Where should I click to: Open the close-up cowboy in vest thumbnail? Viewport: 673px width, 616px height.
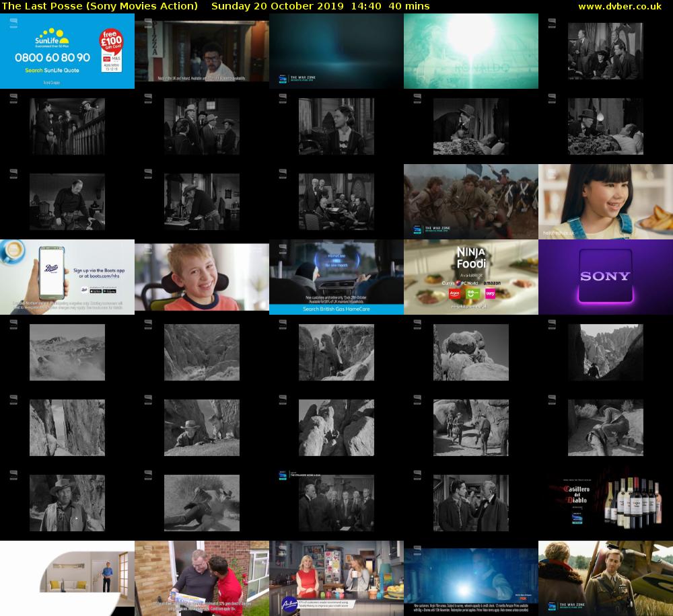67,503
